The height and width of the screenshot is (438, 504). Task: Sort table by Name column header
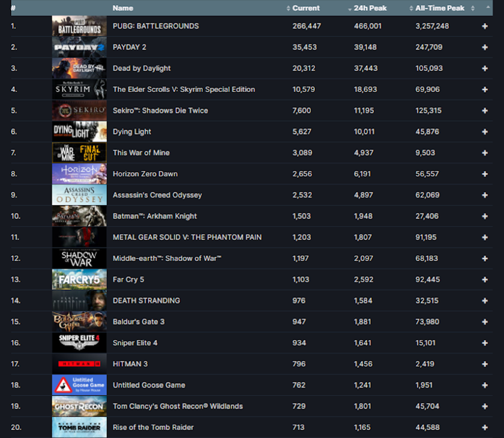pyautogui.click(x=123, y=8)
